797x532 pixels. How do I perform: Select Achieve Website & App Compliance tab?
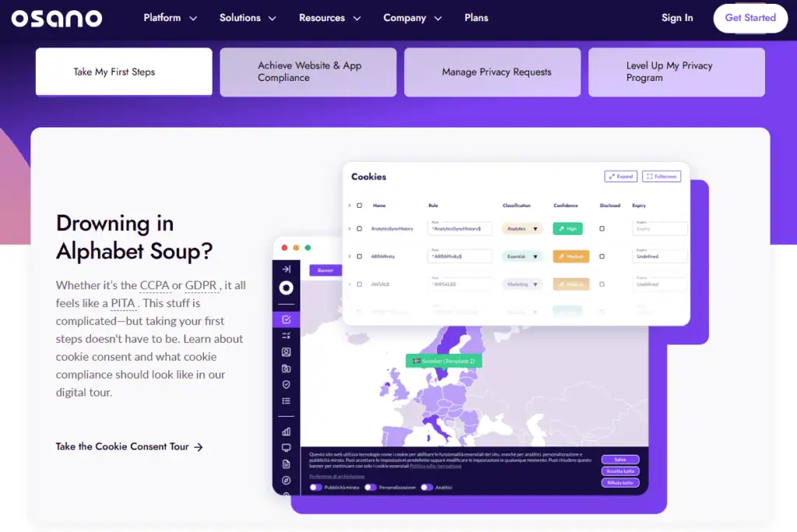pos(308,72)
